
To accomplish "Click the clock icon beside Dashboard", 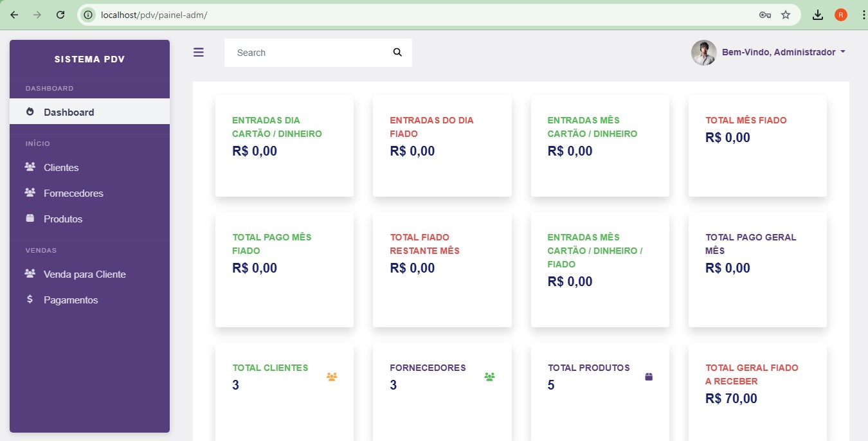I will pyautogui.click(x=30, y=111).
